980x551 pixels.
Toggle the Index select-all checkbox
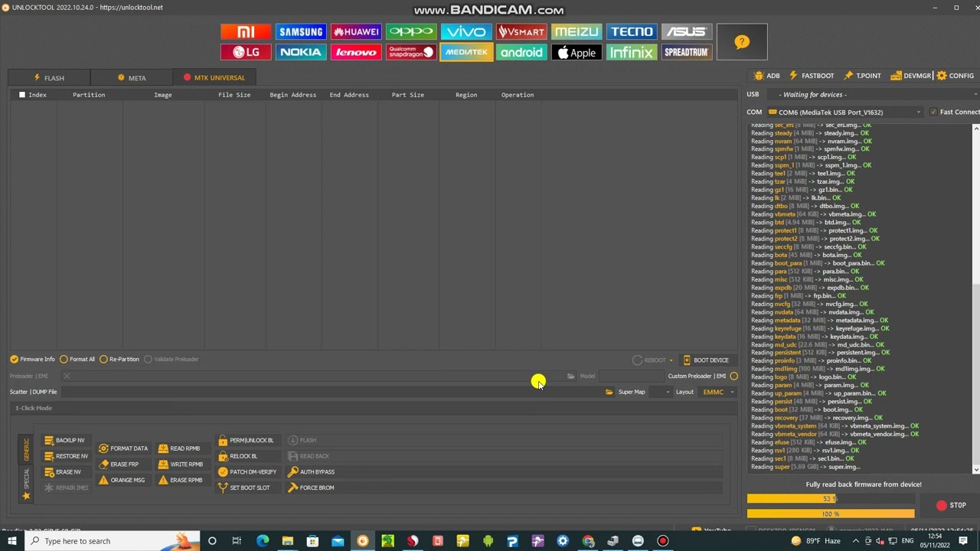(x=22, y=95)
